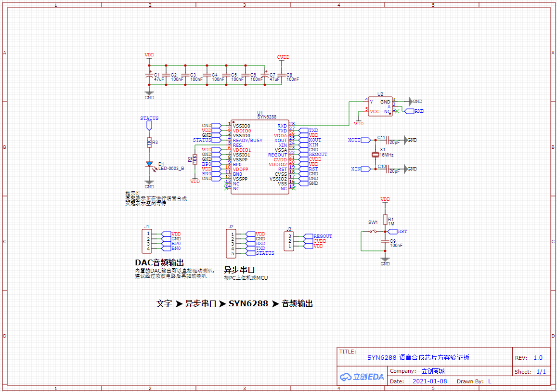Select the C11 20pF capacitor symbol
This screenshot has width=557, height=392.
click(388, 140)
